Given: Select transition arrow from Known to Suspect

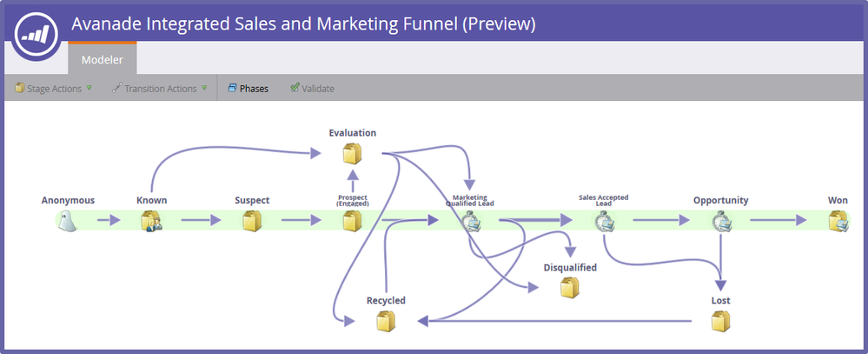Looking at the screenshot, I should 201,220.
